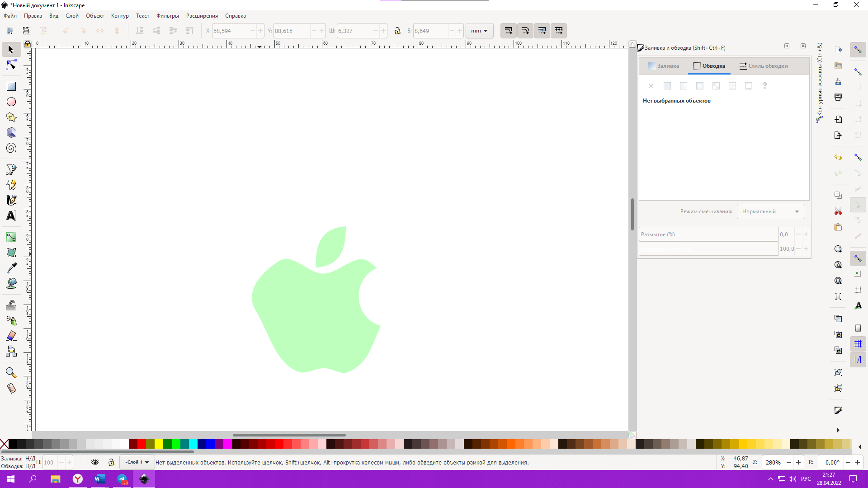Image resolution: width=868 pixels, height=488 pixels.
Task: Select the Ellipse tool
Action: coord(11,102)
